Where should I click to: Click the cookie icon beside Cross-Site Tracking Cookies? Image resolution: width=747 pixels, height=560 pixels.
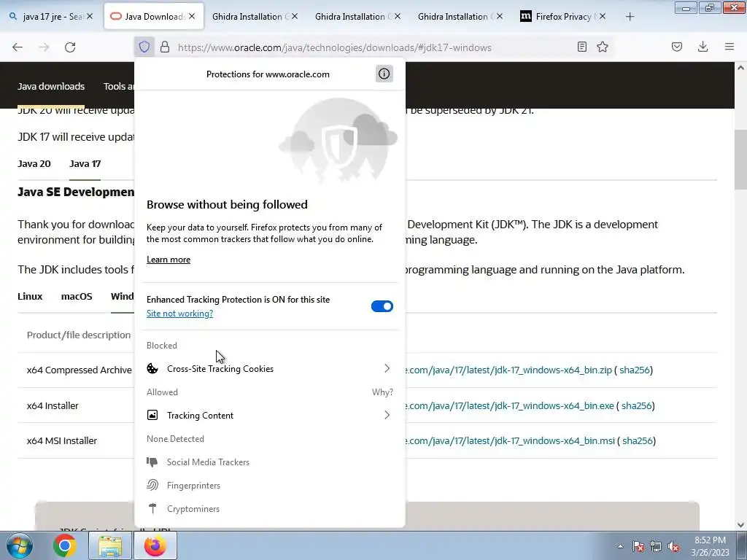tap(152, 368)
